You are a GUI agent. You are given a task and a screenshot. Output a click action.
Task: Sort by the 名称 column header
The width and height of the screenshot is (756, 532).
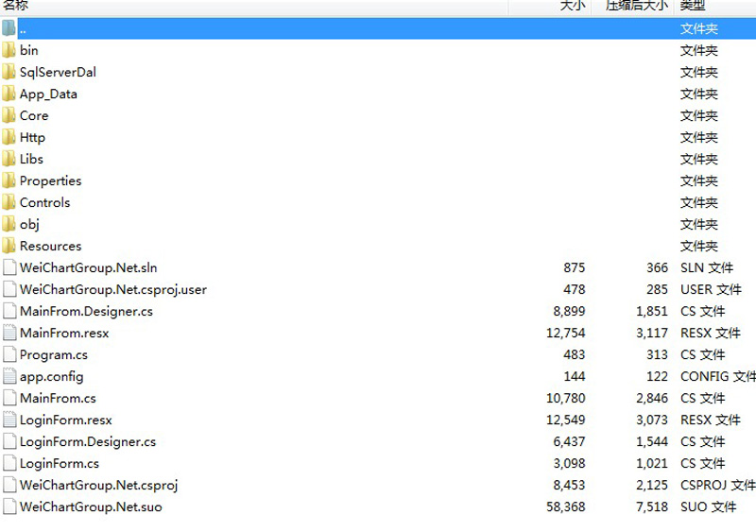[15, 6]
